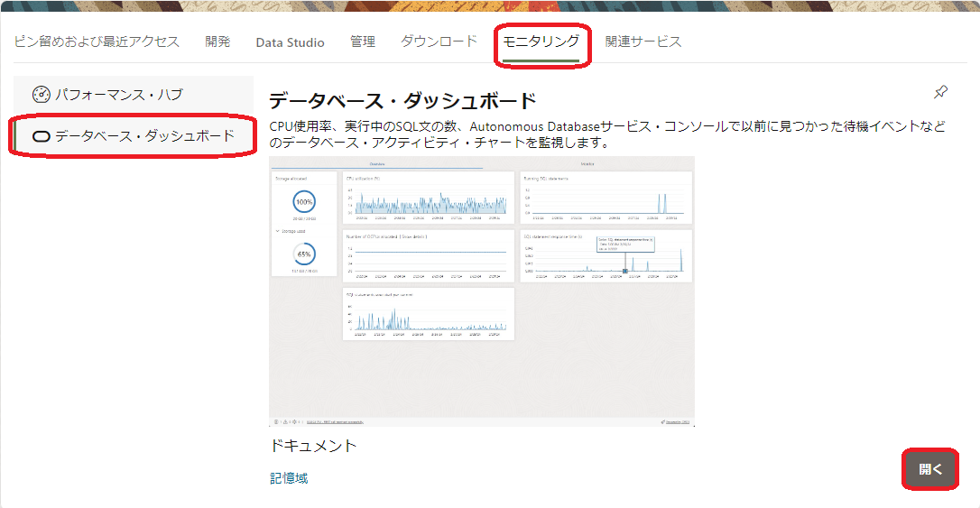The height and width of the screenshot is (508, 980).
Task: Click the SQL response time tooltip
Action: (624, 244)
